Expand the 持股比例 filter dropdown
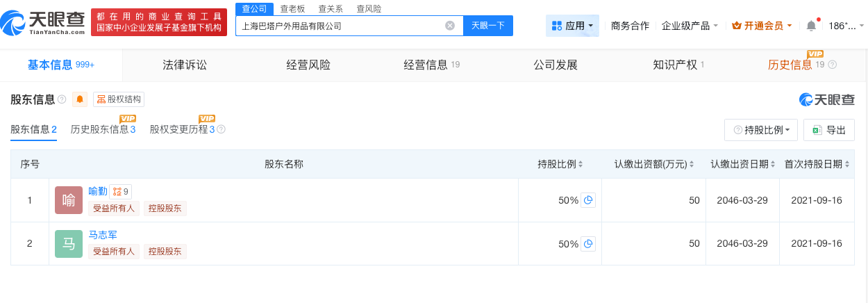This screenshot has height=303, width=868. [761, 130]
